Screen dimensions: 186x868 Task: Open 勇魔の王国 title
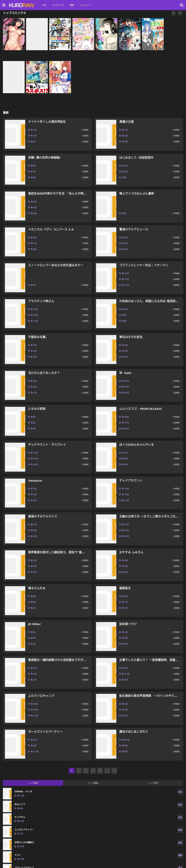tap(126, 122)
